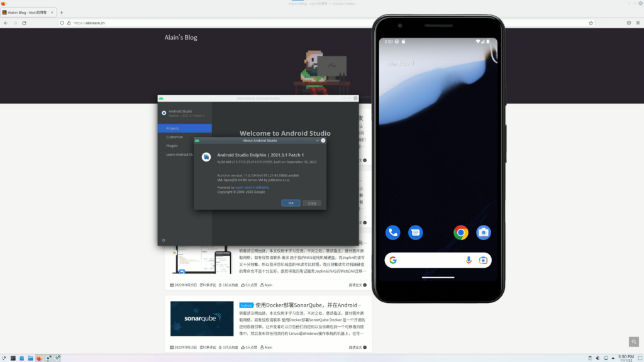The height and width of the screenshot is (362, 644).
Task: Open the SonarQube Docker article title
Action: tap(308, 305)
